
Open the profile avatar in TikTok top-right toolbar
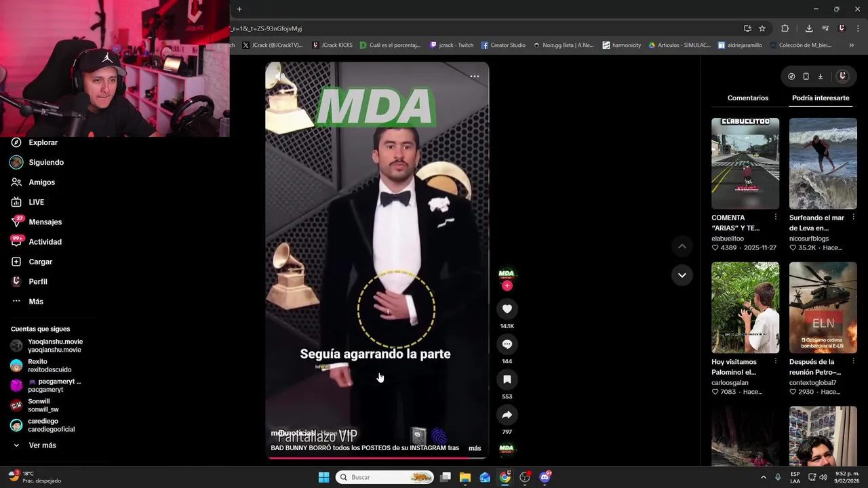[x=843, y=77]
